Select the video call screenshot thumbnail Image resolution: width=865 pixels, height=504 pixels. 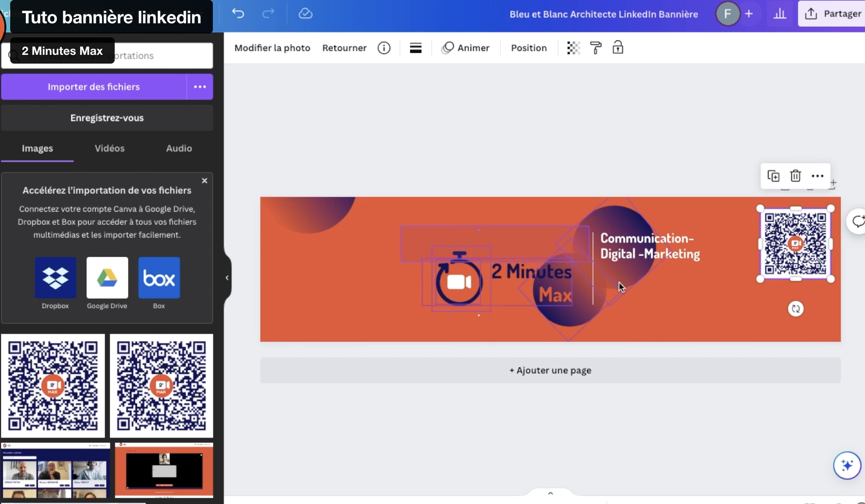click(x=55, y=470)
